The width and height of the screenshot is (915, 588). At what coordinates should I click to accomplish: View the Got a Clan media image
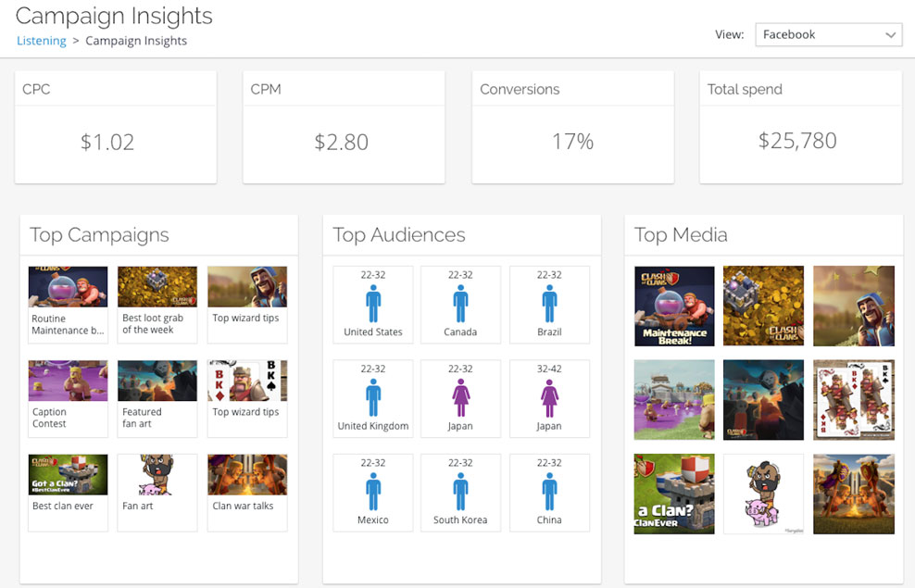(x=674, y=494)
